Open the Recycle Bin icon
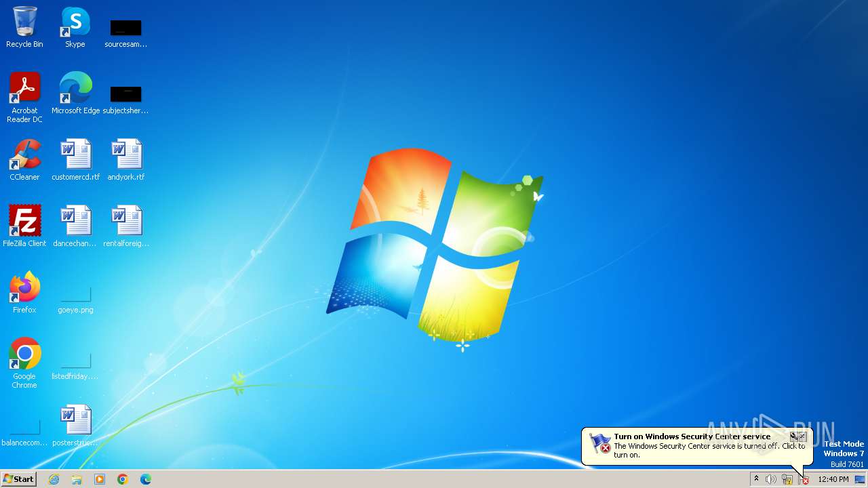Image resolution: width=868 pixels, height=488 pixels. point(24,27)
